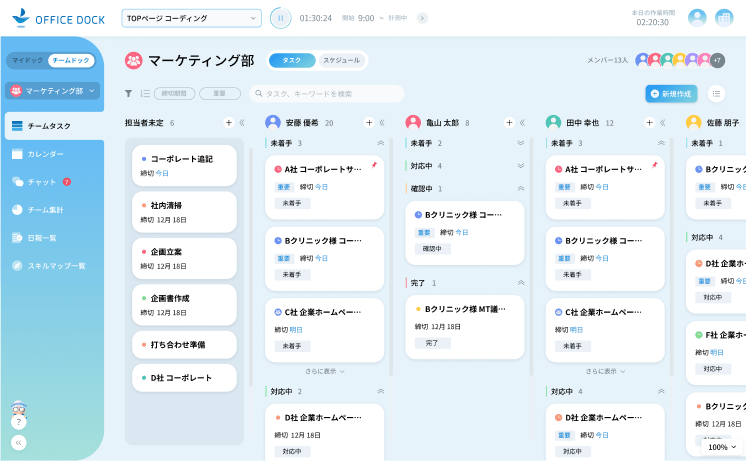
Task: Open the D社 コーポレート task card
Action: [185, 378]
